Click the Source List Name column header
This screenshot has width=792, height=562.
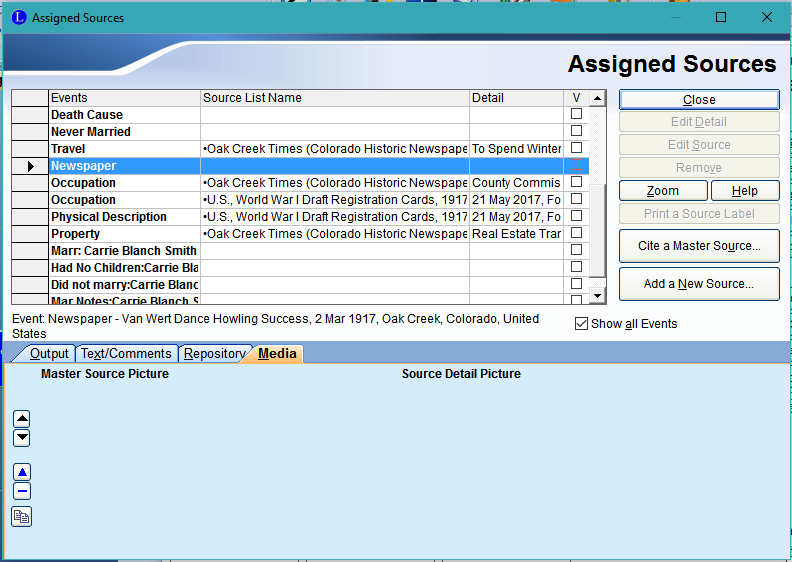click(x=335, y=98)
